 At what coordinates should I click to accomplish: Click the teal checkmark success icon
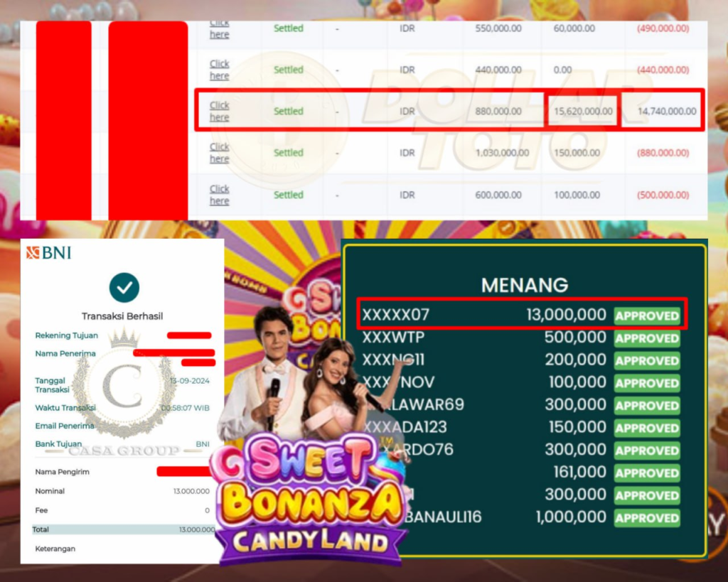(124, 288)
